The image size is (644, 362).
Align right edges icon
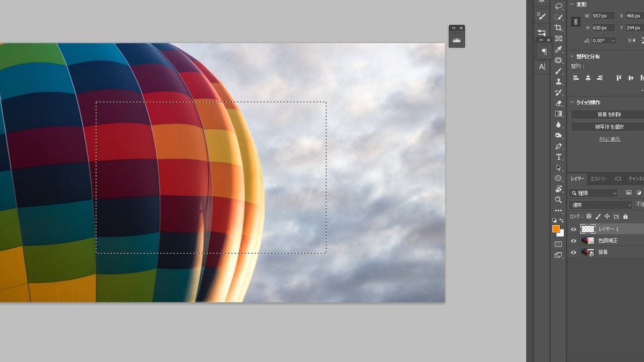pos(599,78)
